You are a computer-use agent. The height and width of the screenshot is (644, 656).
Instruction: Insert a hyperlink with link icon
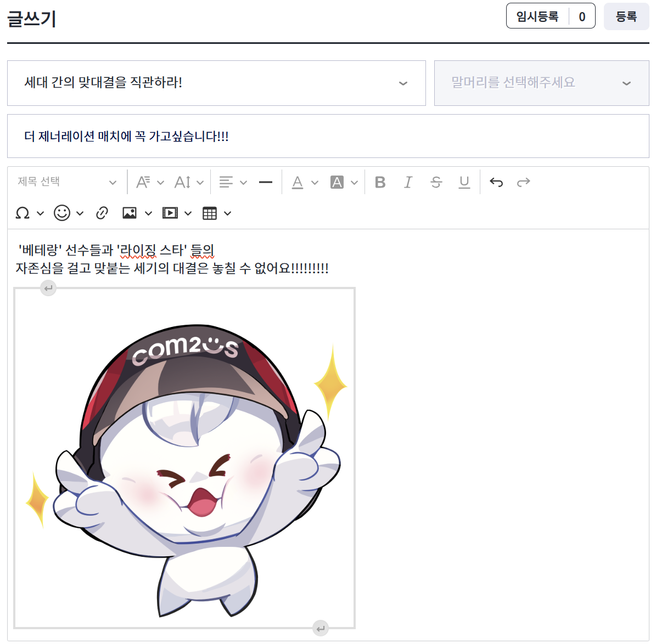102,213
